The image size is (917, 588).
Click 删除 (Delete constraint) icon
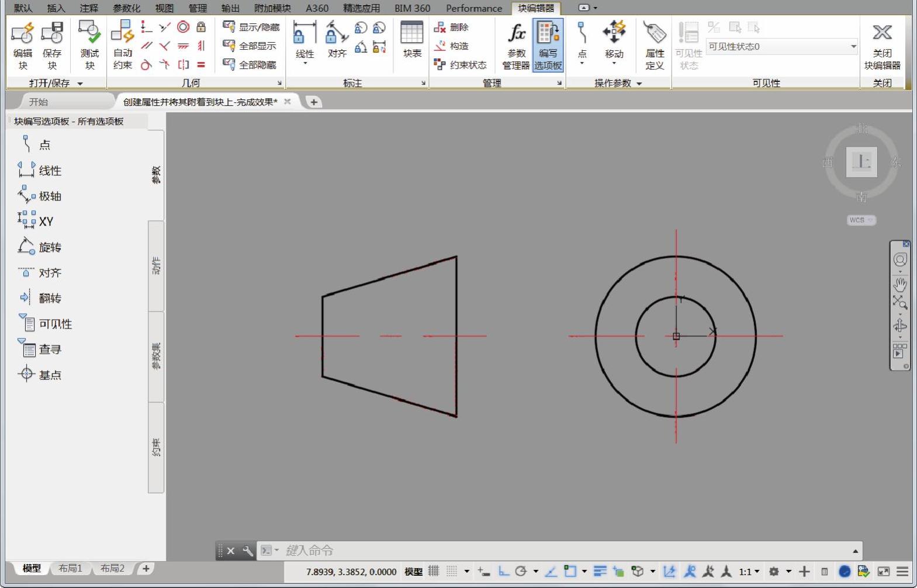(x=440, y=27)
